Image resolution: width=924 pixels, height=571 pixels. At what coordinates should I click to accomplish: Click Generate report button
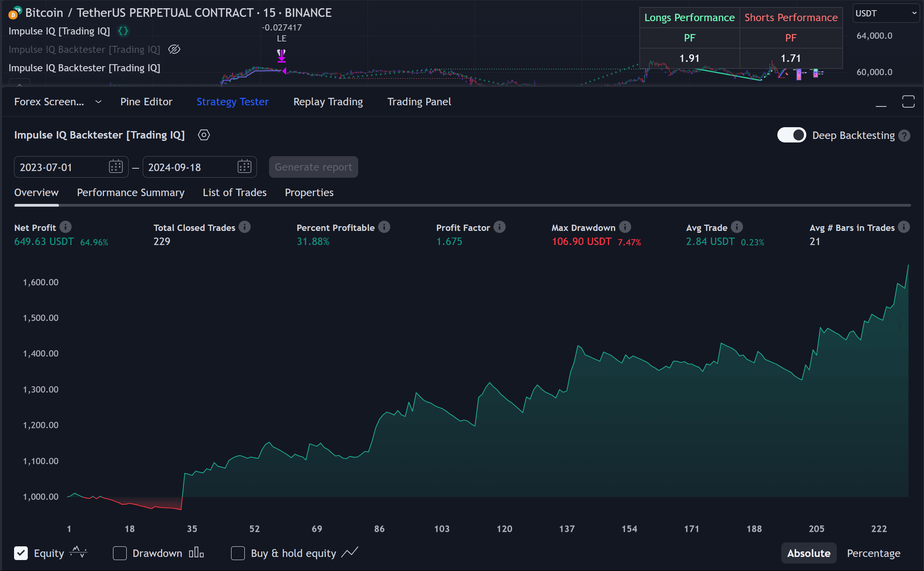coord(313,167)
